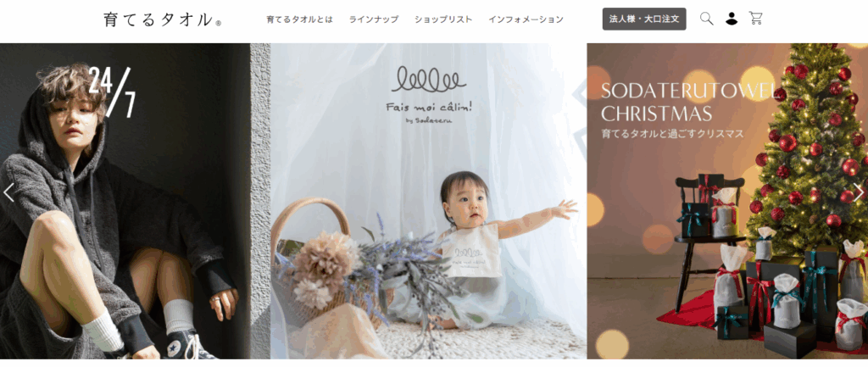The image size is (868, 367).
Task: Open the ショップリスト menu item
Action: pyautogui.click(x=443, y=19)
